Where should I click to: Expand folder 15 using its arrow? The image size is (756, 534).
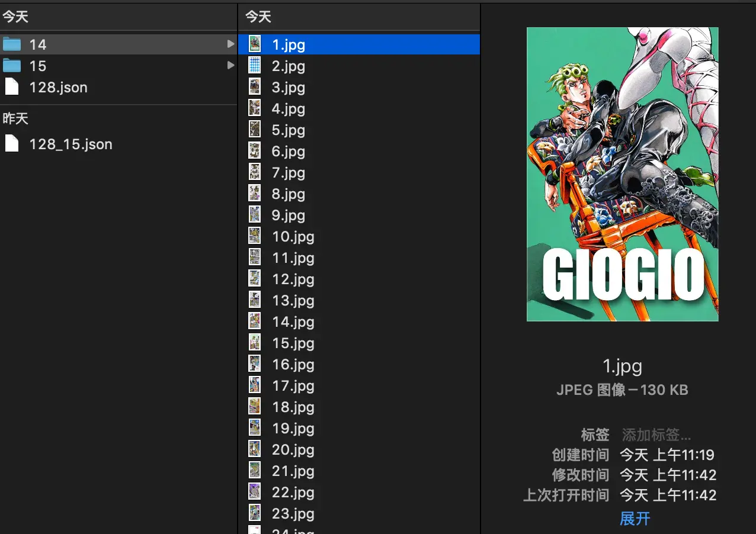pos(230,66)
